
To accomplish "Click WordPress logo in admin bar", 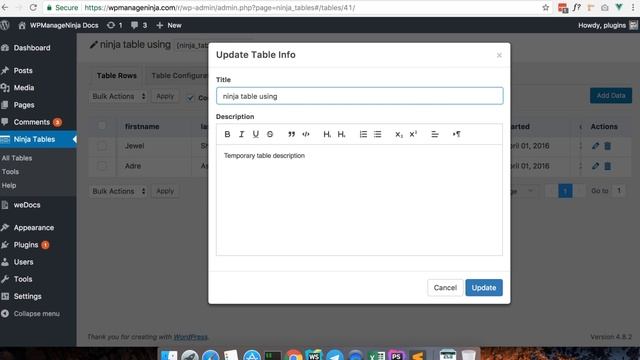I will pos(5,25).
